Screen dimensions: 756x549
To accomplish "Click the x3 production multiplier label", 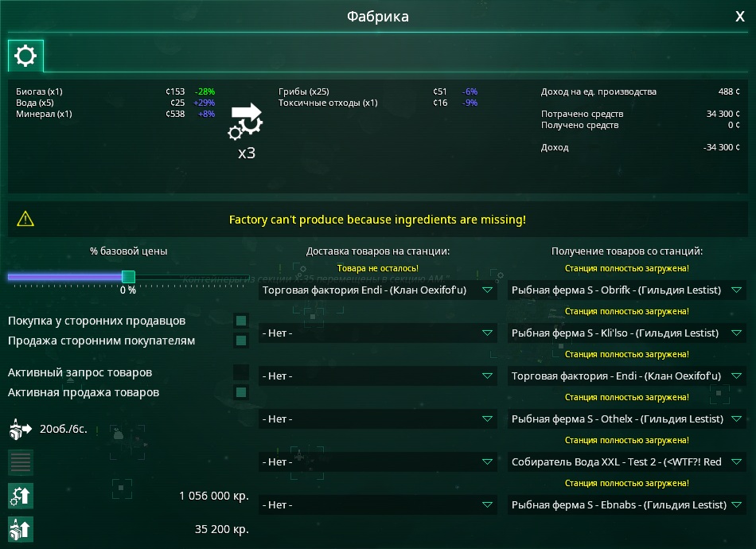I will point(247,154).
